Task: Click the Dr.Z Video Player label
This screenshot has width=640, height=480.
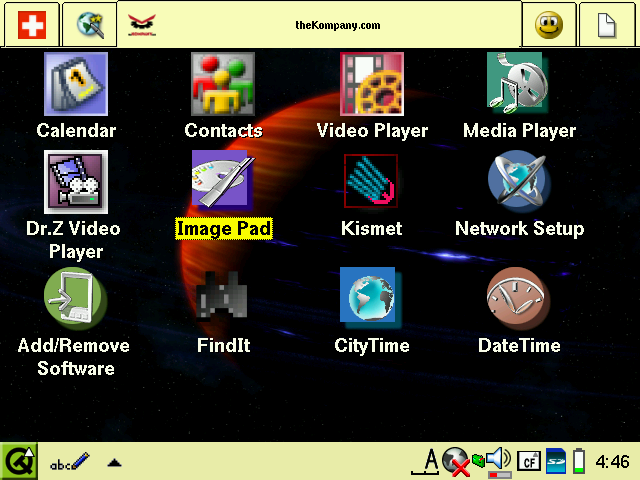Action: click(x=74, y=240)
